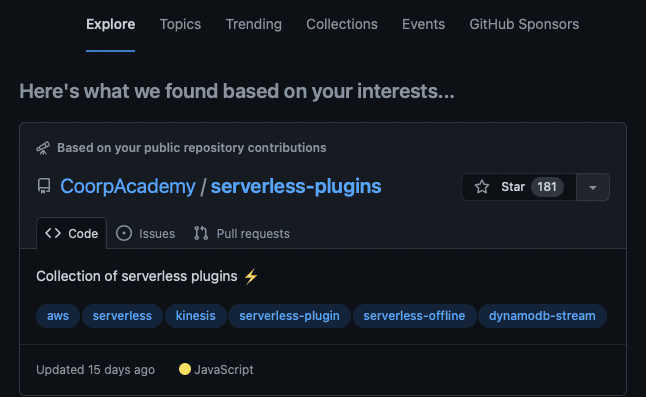Click the star icon in Star button

pyautogui.click(x=482, y=187)
